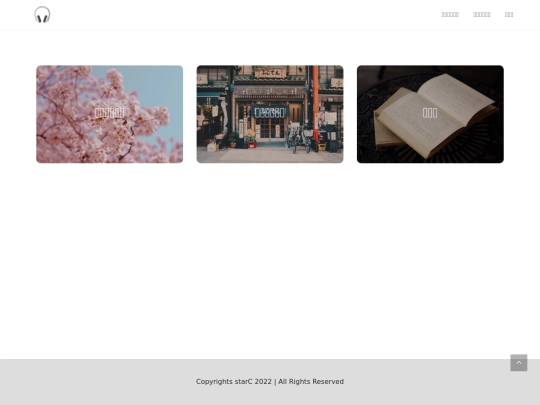The width and height of the screenshot is (540, 405).
Task: Open the open book image card
Action: click(x=430, y=114)
